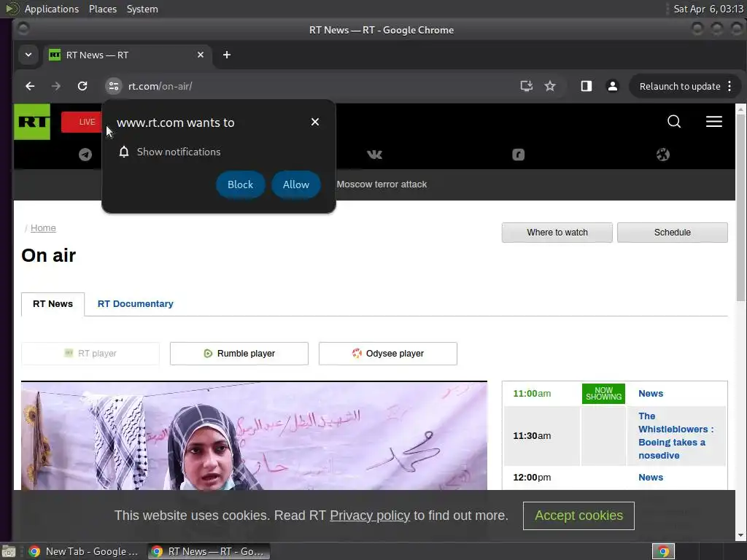This screenshot has width=747, height=560.
Task: Open the Places menu
Action: click(103, 9)
